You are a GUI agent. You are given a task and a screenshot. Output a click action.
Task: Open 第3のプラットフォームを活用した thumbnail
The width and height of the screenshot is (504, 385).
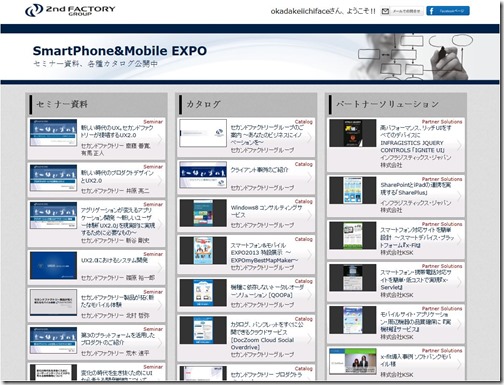point(53,340)
